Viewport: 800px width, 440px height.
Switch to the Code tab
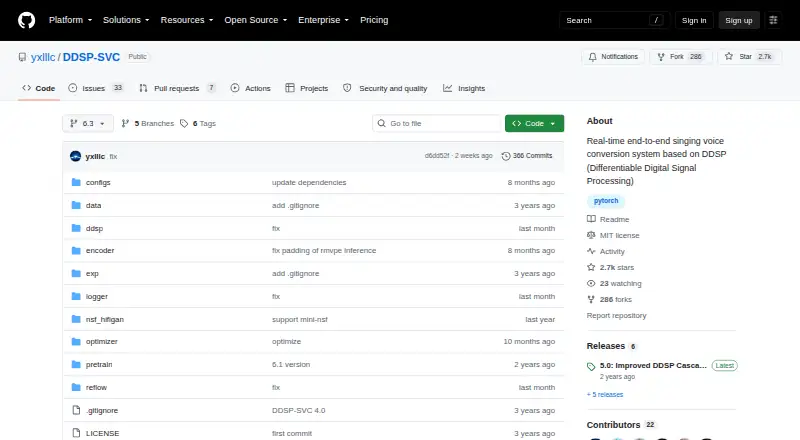(39, 88)
